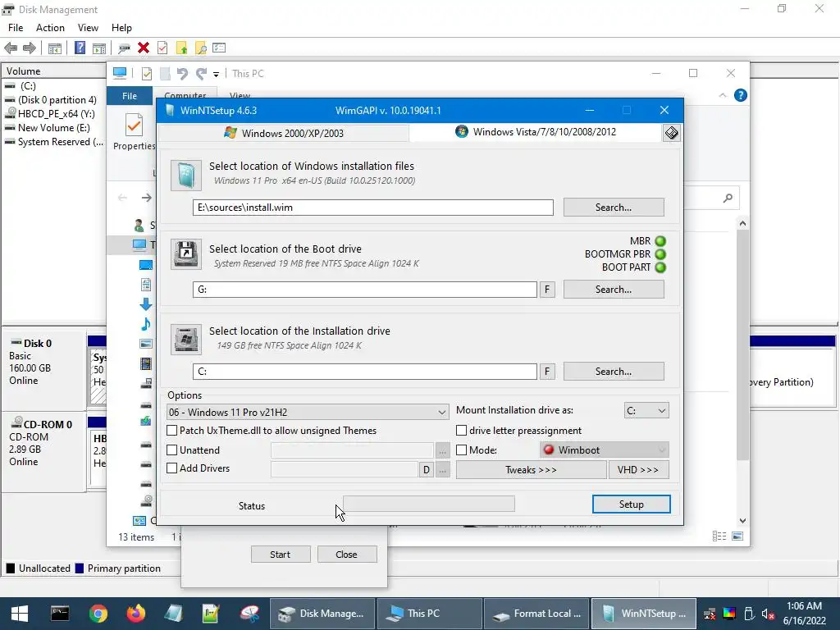The image size is (840, 630).
Task: Click the Close button in Format dialog
Action: tap(347, 555)
